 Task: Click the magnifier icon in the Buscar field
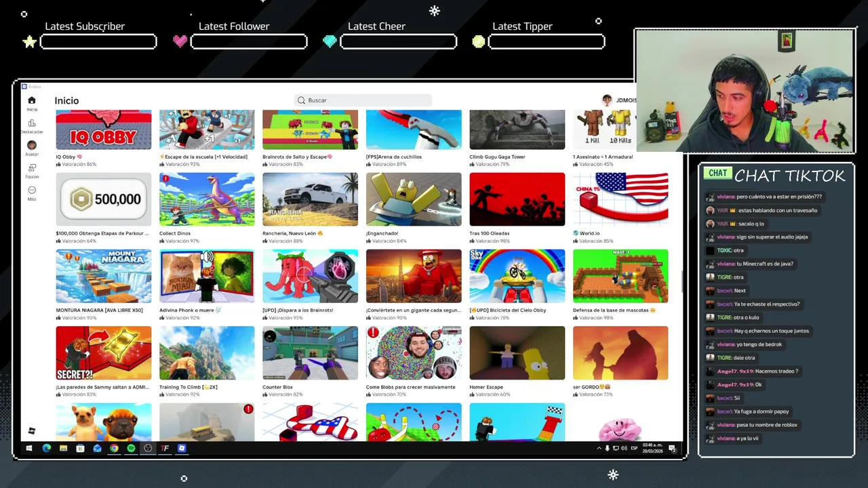[301, 100]
